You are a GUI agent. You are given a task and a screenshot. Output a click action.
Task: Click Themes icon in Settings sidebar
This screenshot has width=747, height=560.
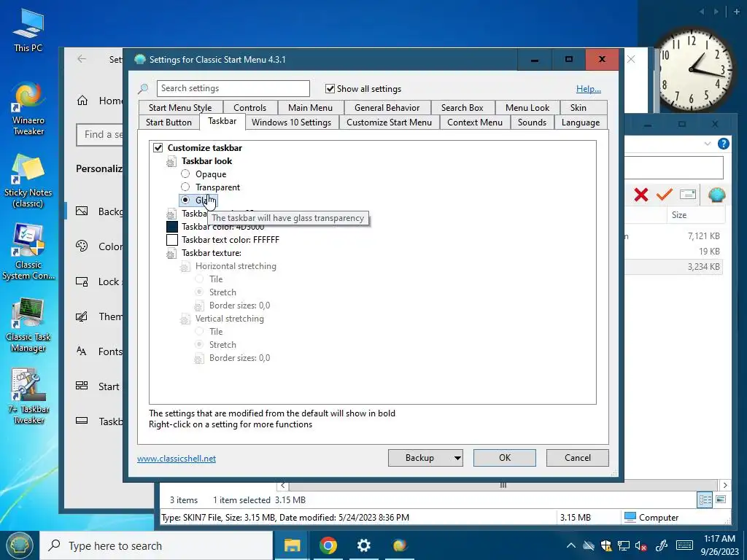coord(82,316)
